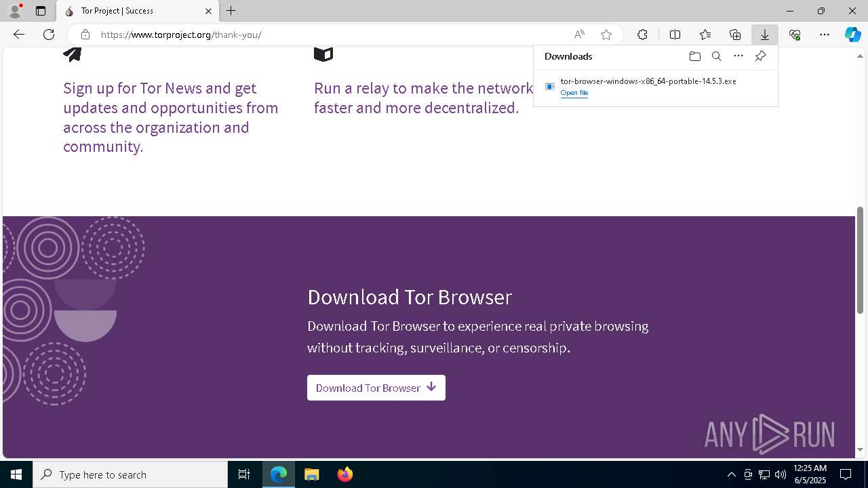868x488 pixels.
Task: Show hidden system tray icons
Action: pyautogui.click(x=731, y=474)
